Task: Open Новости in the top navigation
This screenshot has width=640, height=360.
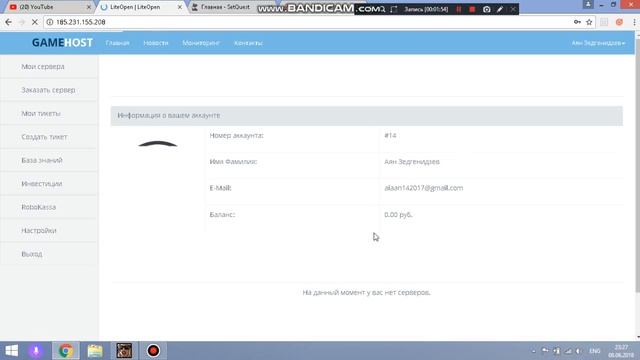Action: 156,43
